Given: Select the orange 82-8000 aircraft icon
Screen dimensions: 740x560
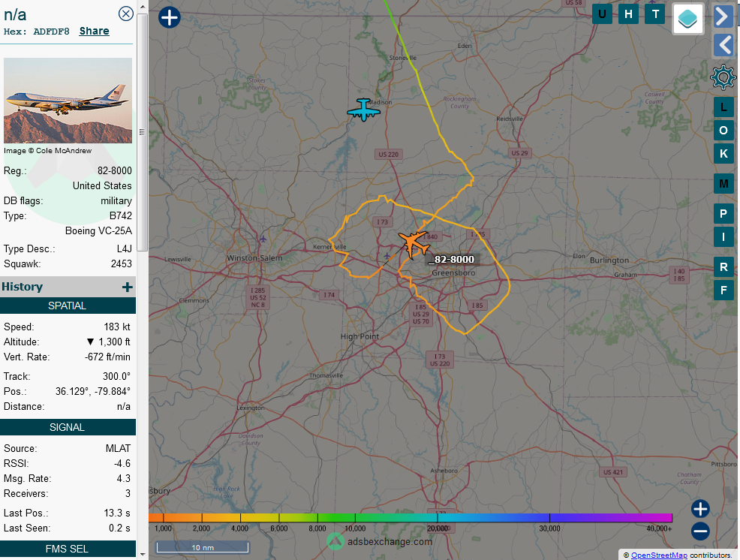Looking at the screenshot, I should pos(414,244).
